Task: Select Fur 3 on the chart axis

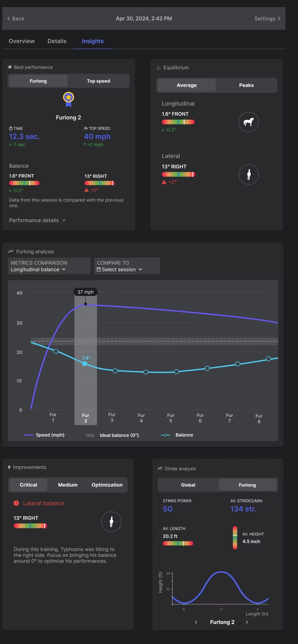Action: 112,417
